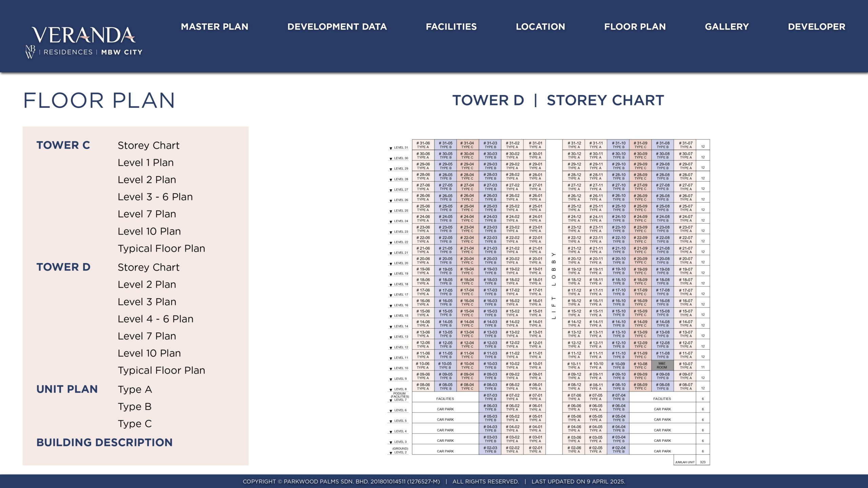Click the Veranda Residences logo

click(x=84, y=42)
